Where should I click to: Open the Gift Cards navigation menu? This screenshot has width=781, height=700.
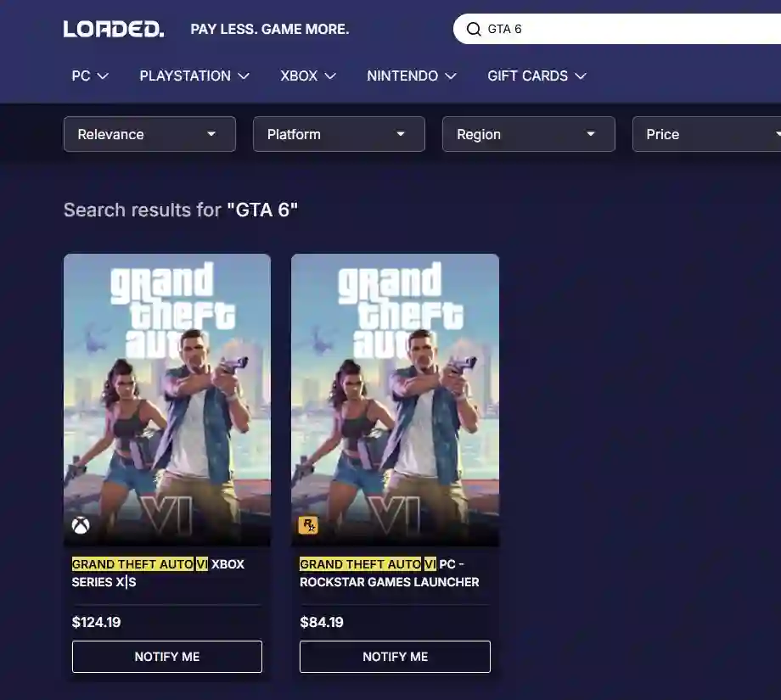point(537,76)
